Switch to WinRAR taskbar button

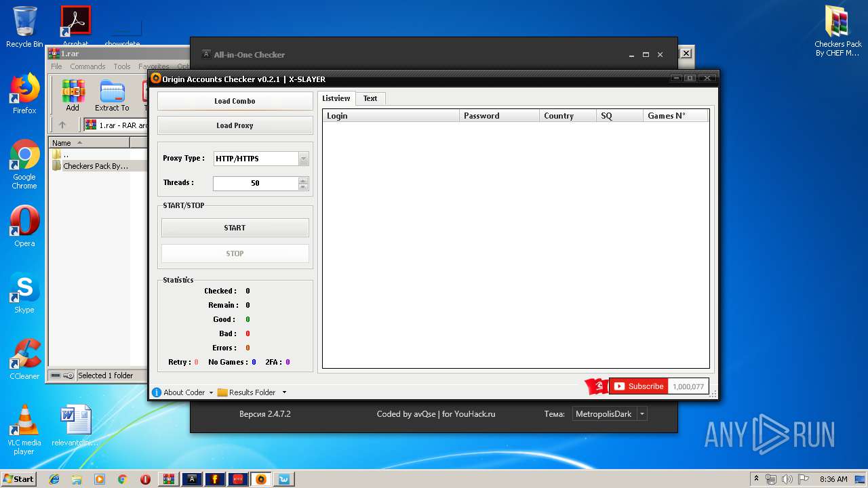[x=169, y=479]
